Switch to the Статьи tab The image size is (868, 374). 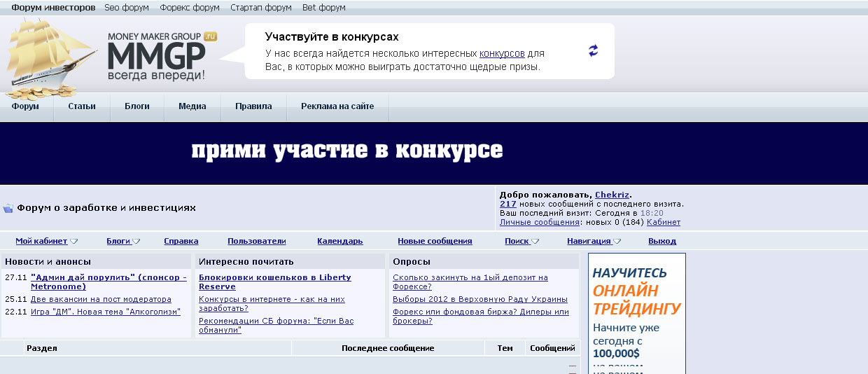click(82, 106)
